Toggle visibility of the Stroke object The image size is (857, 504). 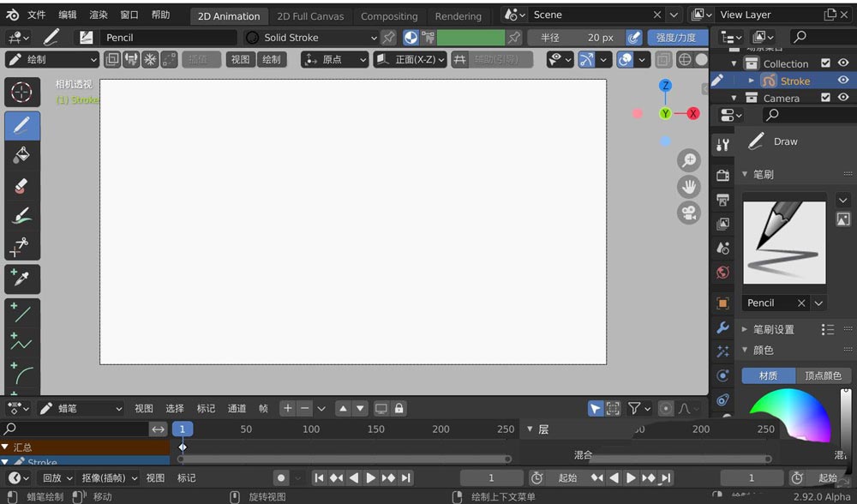point(842,80)
